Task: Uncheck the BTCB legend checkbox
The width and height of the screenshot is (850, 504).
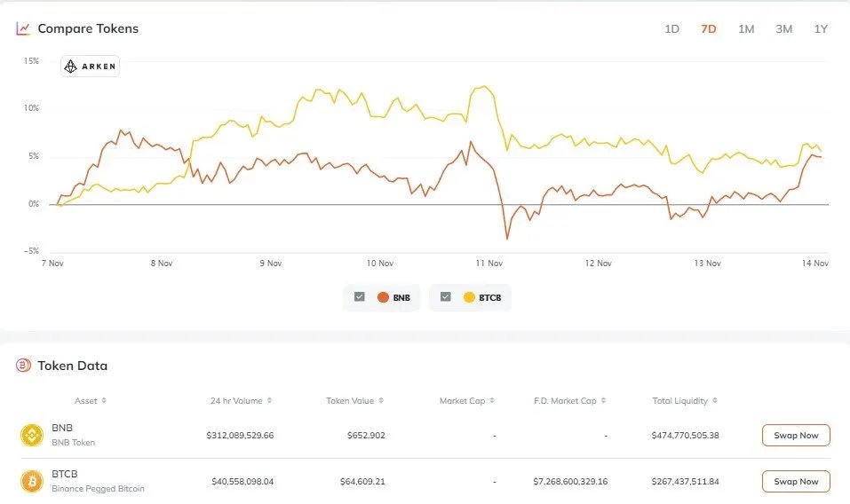Action: [x=446, y=296]
